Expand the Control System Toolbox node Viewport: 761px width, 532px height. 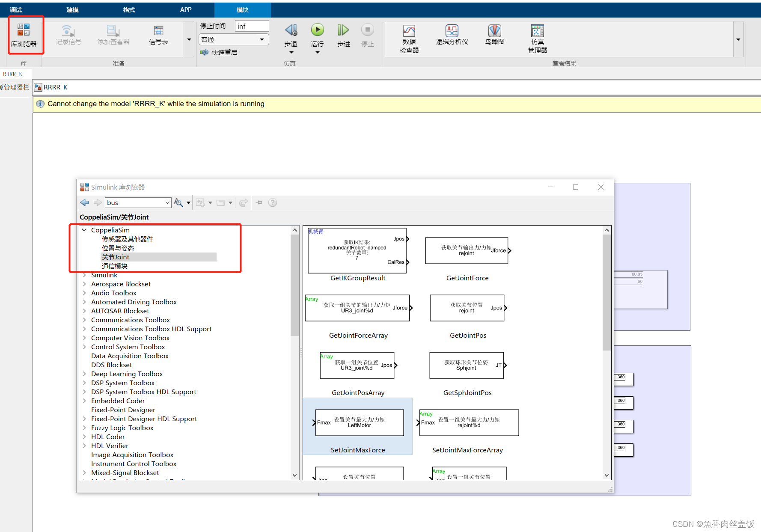pos(84,347)
